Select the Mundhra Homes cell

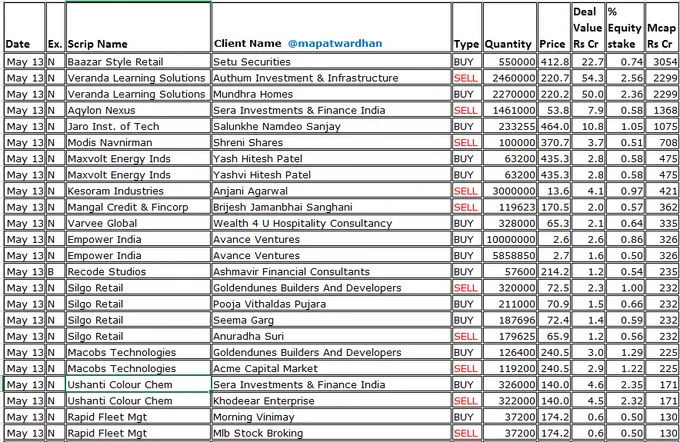(332, 94)
